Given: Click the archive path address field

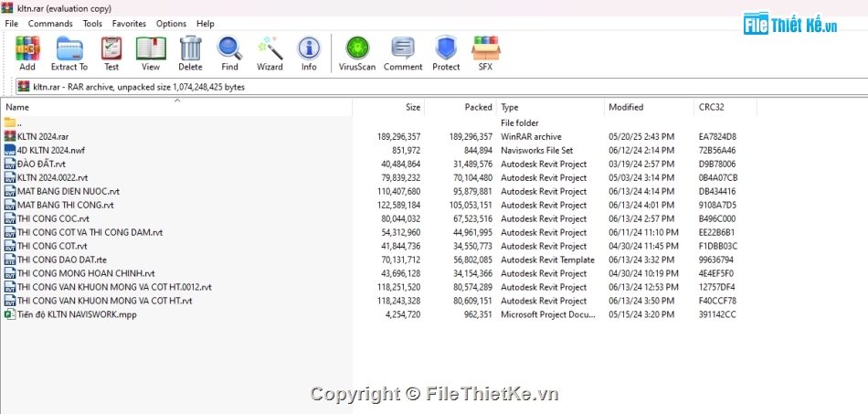Looking at the screenshot, I should pyautogui.click(x=440, y=86).
